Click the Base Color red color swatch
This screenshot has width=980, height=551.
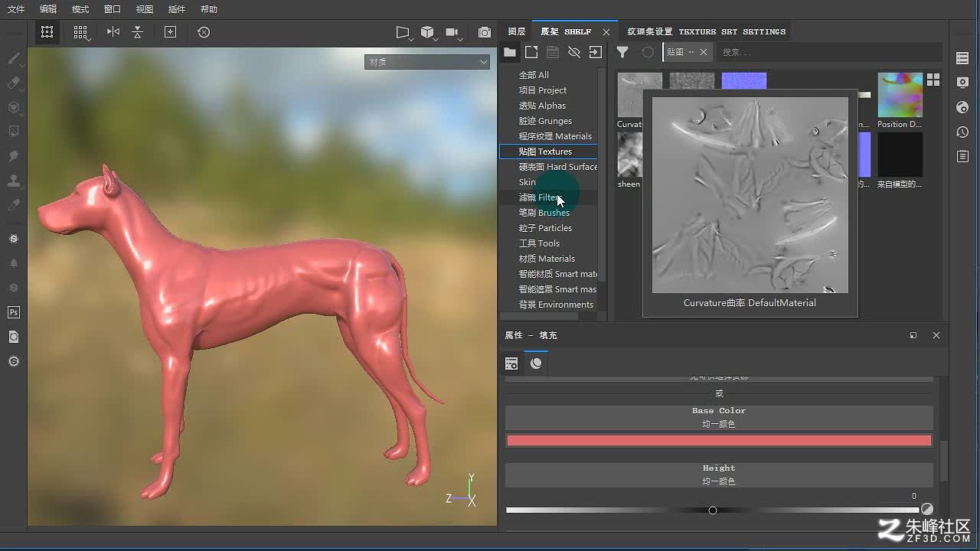click(x=719, y=441)
